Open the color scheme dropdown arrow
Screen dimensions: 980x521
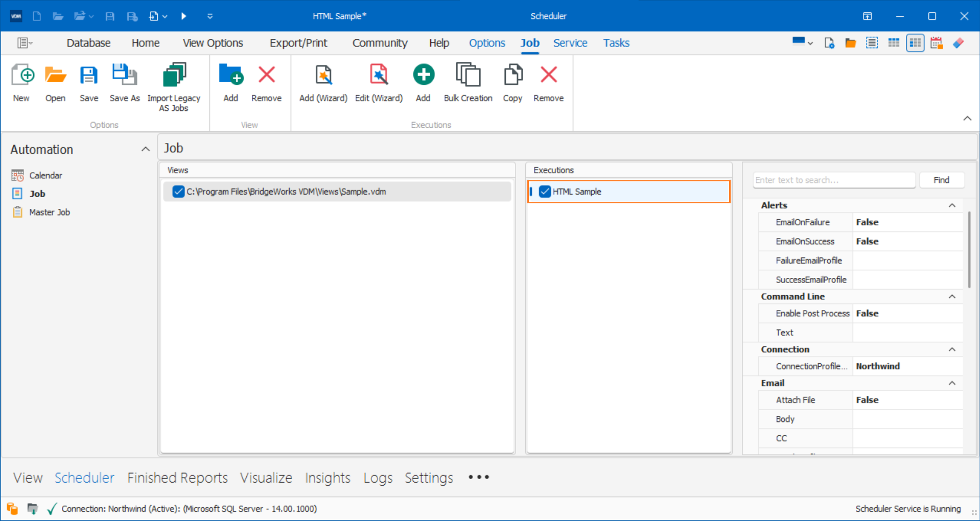(810, 43)
